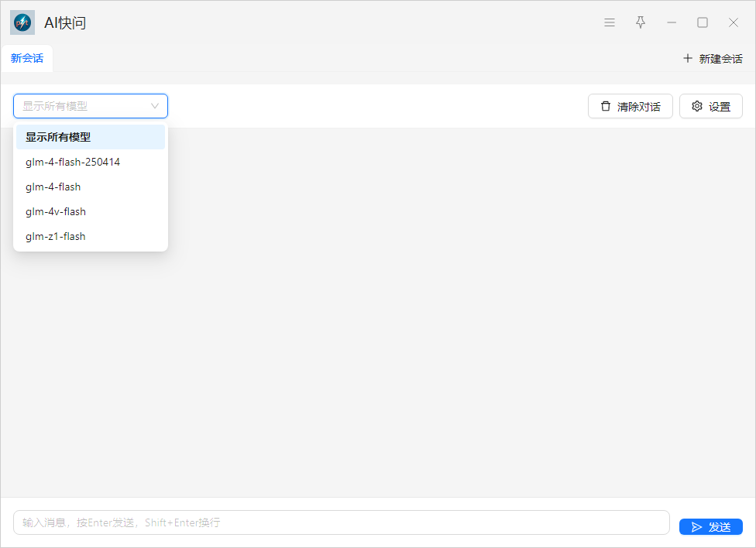The height and width of the screenshot is (548, 756).
Task: Close the AI快问 window
Action: tap(734, 22)
